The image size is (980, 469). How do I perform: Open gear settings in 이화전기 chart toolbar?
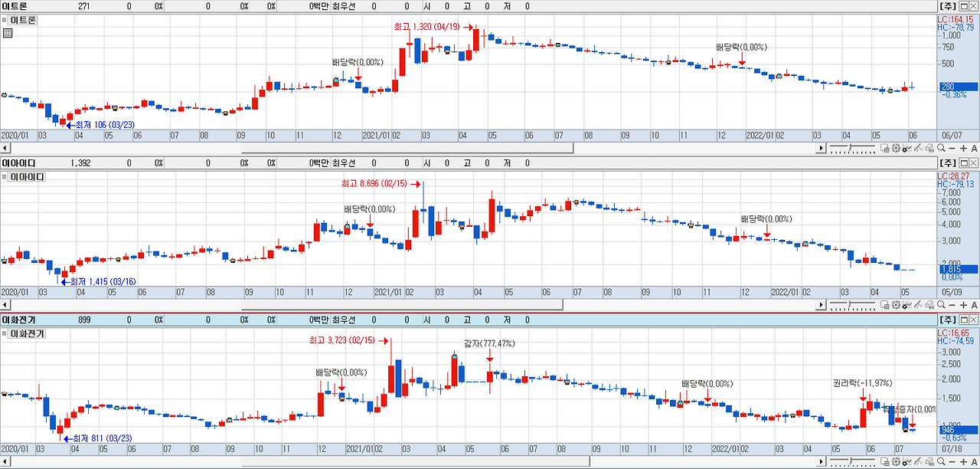896,462
